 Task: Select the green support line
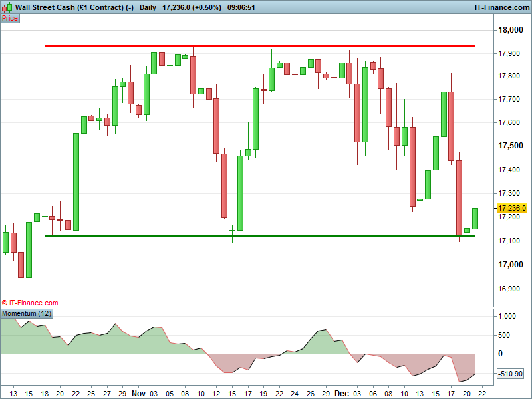pos(259,236)
